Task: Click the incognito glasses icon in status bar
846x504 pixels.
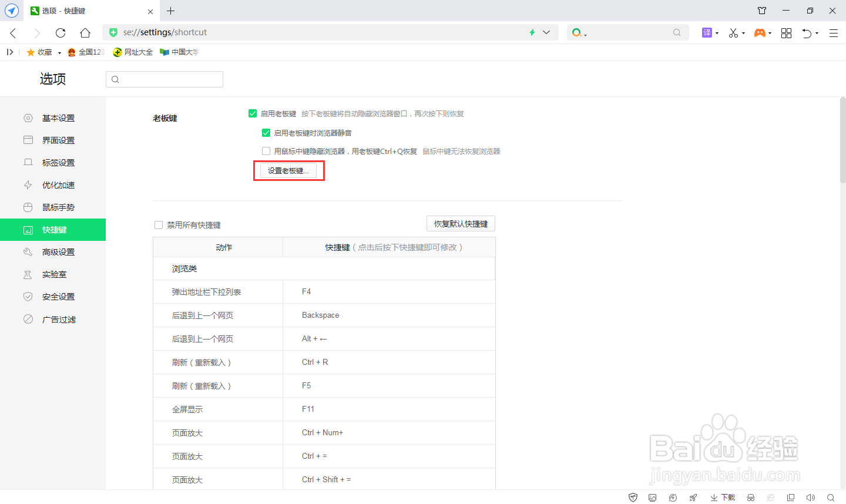Action: pos(751,498)
